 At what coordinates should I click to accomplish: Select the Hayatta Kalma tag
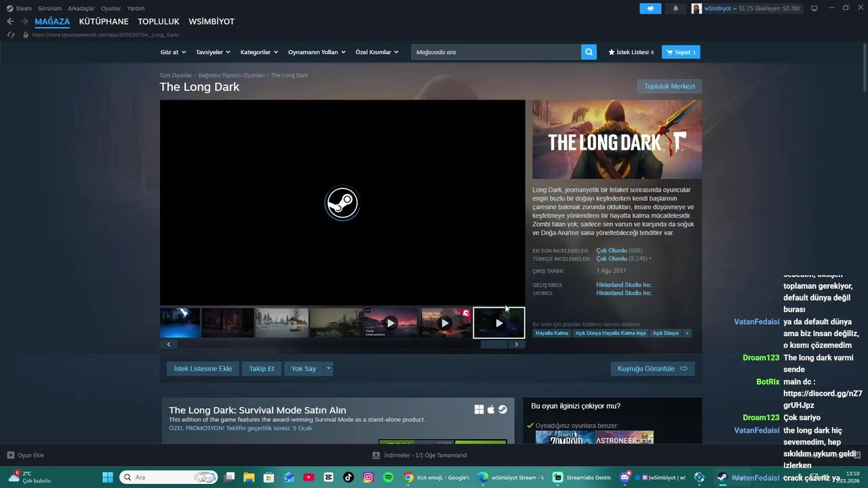click(x=552, y=333)
